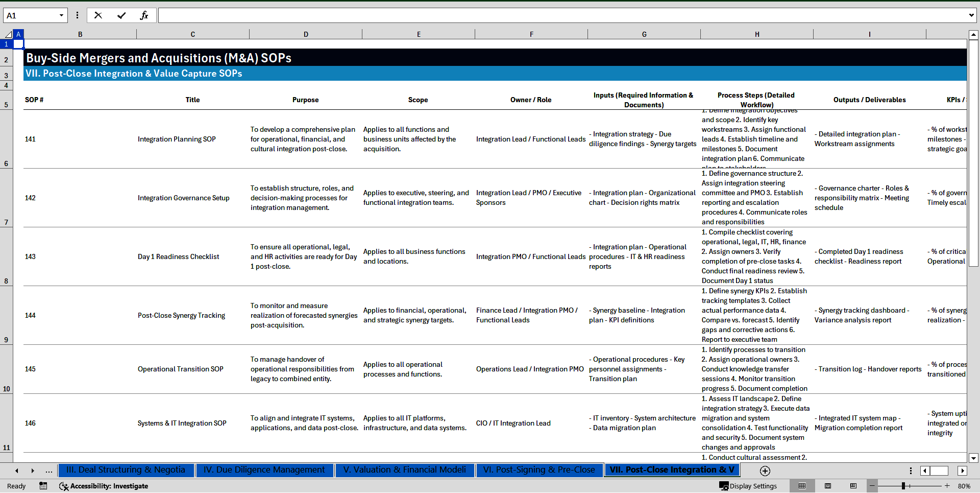
Task: Click the zoom out minus icon
Action: click(x=872, y=486)
